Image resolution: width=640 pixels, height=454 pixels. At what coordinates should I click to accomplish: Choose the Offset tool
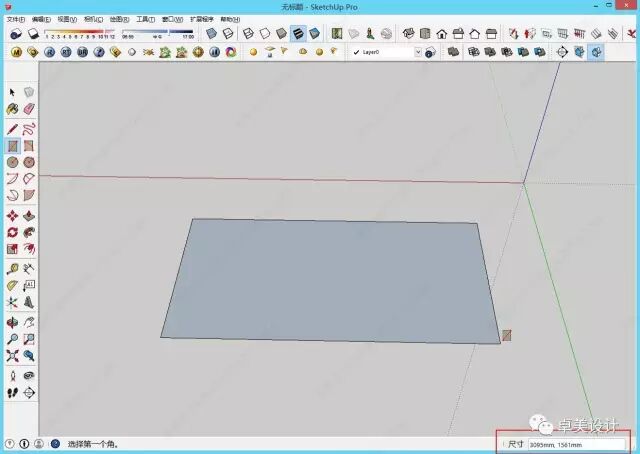(29, 249)
